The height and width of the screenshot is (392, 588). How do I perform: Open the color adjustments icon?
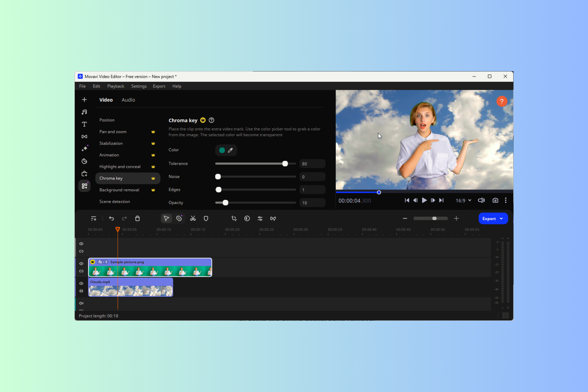(247, 218)
